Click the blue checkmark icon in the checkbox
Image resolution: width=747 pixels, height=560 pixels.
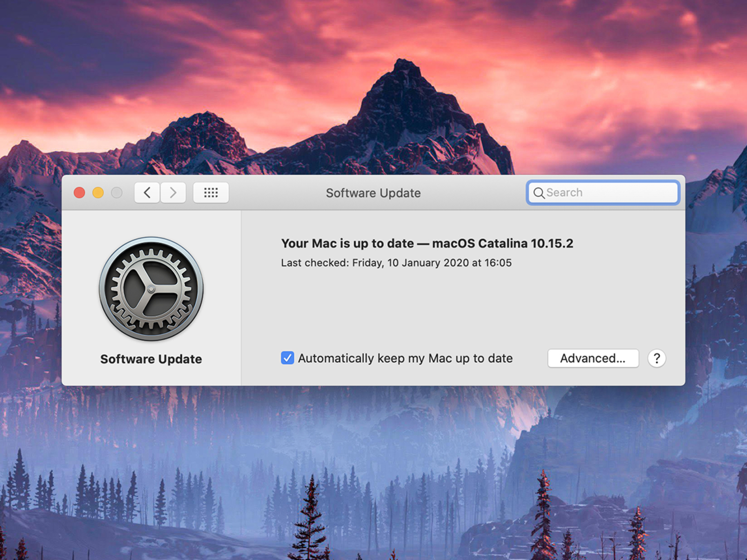[287, 358]
